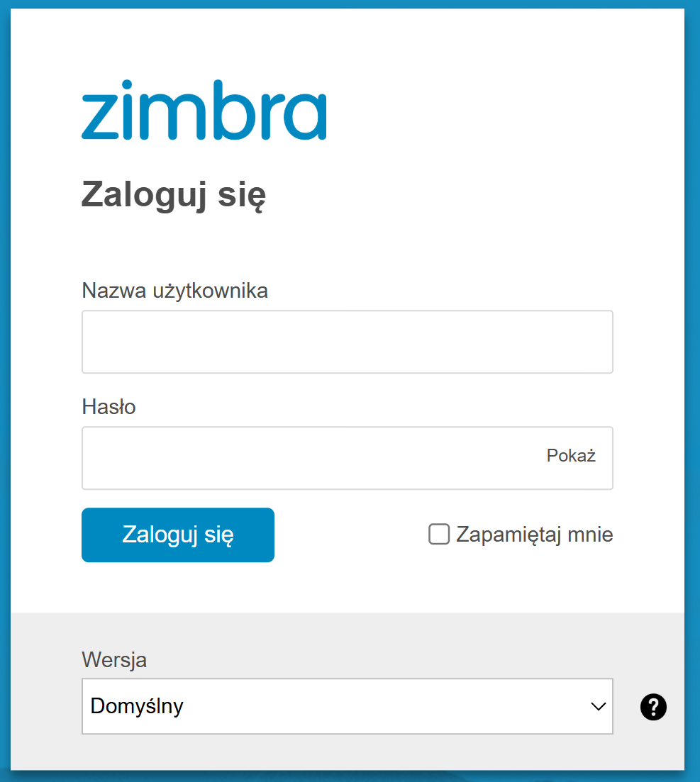Click the blank white area right of the logo
This screenshot has width=700, height=782.
pyautogui.click(x=496, y=113)
